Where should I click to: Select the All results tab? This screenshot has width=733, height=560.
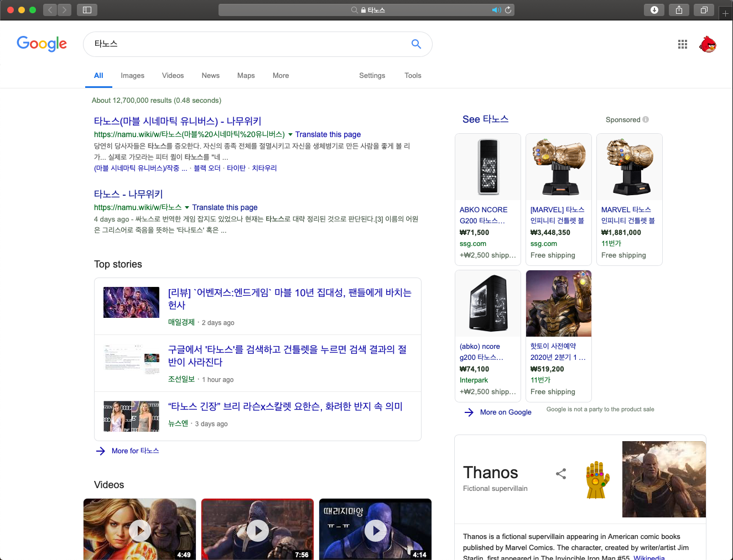pos(98,76)
